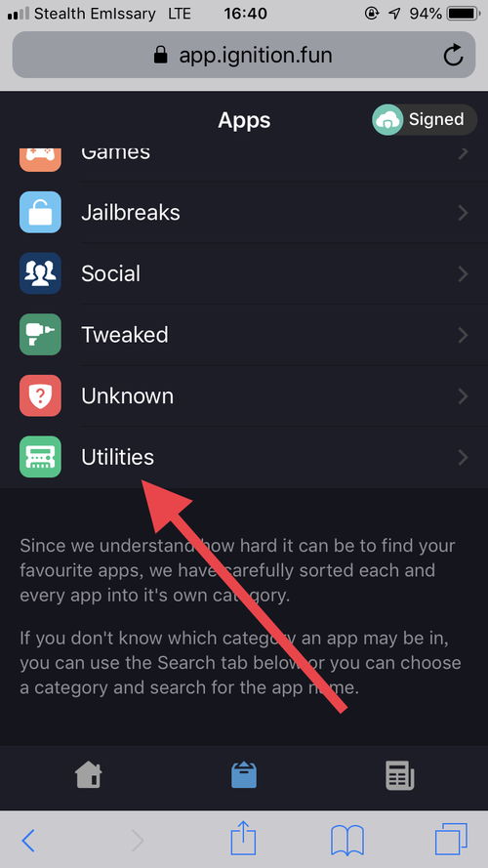Open the Unknown category row
The width and height of the screenshot is (488, 868).
[244, 395]
